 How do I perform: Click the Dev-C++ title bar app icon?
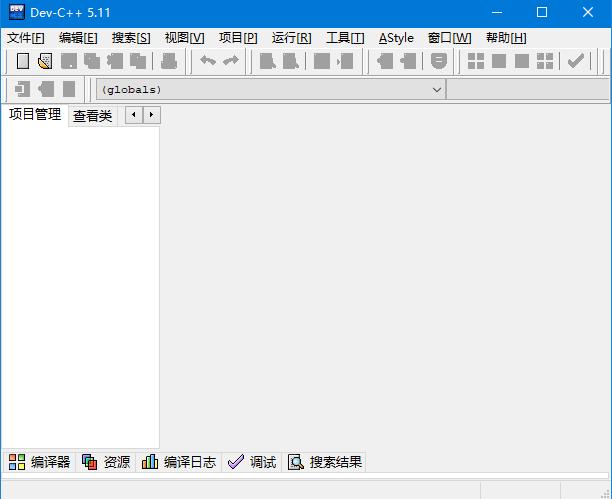17,12
